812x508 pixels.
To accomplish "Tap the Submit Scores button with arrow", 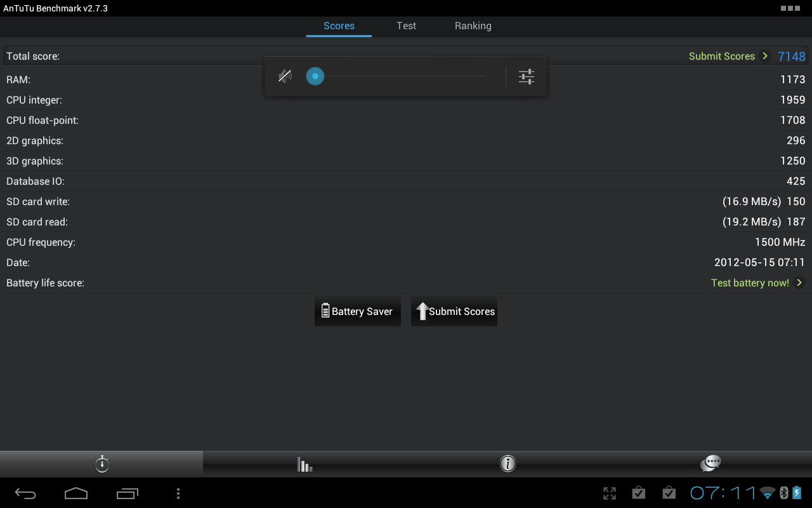I will 454,311.
